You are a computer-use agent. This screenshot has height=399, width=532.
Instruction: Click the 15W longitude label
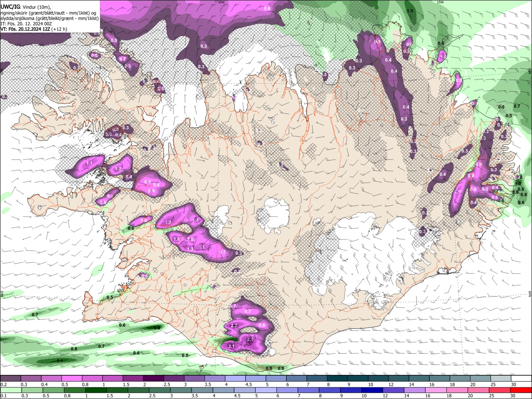click(440, 2)
